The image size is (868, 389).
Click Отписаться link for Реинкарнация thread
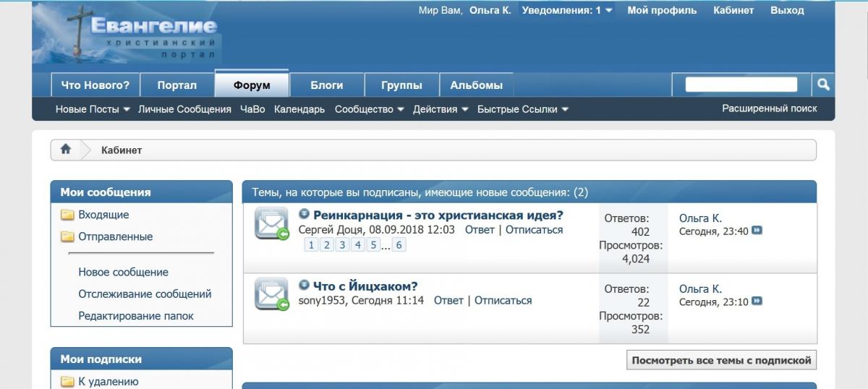point(534,230)
